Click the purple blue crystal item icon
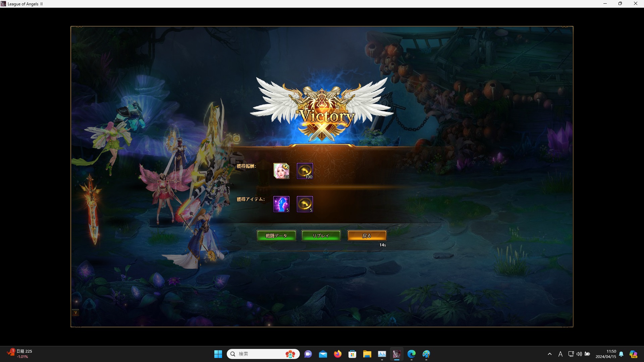The width and height of the screenshot is (644, 362). click(x=281, y=204)
